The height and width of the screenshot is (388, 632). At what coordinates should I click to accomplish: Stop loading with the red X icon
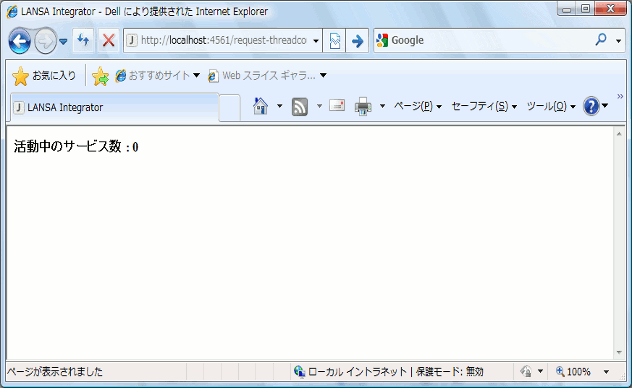coord(108,40)
